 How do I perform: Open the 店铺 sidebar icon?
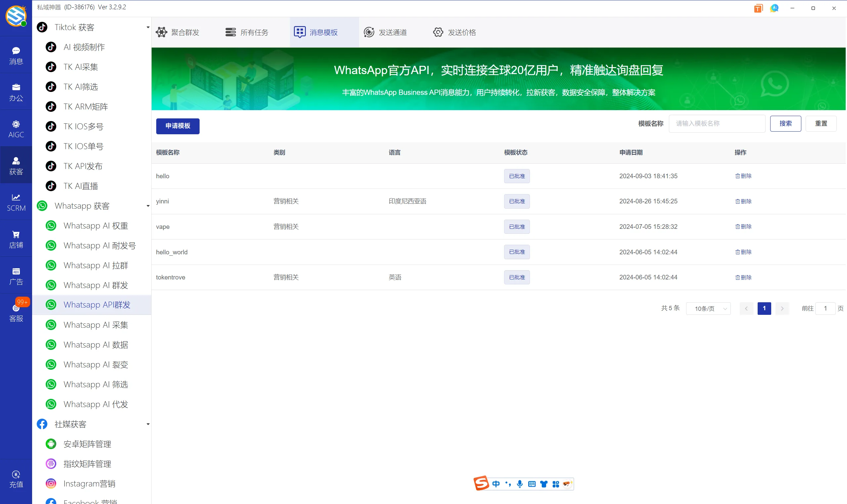[x=16, y=238]
